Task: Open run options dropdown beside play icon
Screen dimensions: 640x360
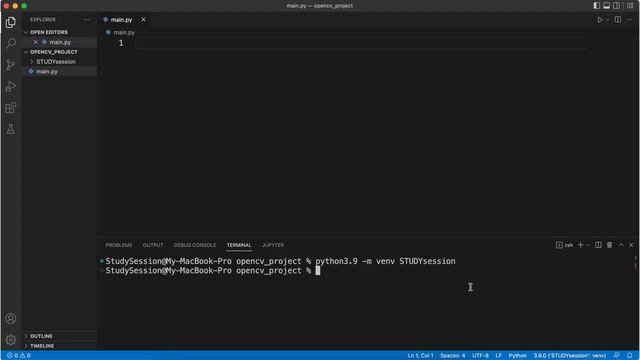Action: 607,20
